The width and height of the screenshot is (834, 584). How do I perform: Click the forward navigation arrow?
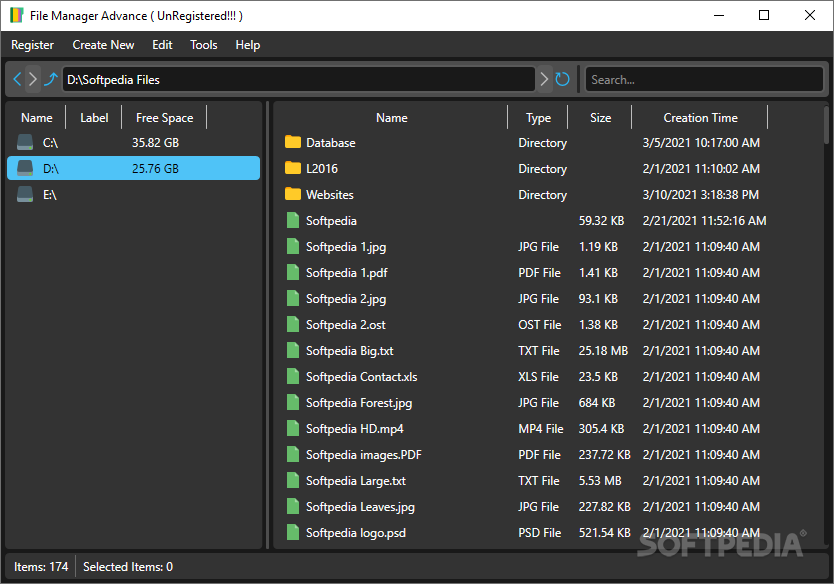pos(33,79)
